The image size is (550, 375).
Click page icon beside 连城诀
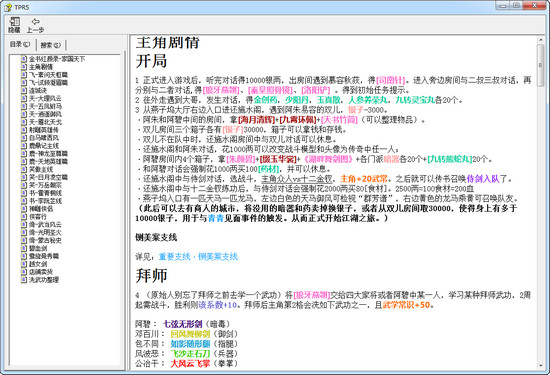24,91
